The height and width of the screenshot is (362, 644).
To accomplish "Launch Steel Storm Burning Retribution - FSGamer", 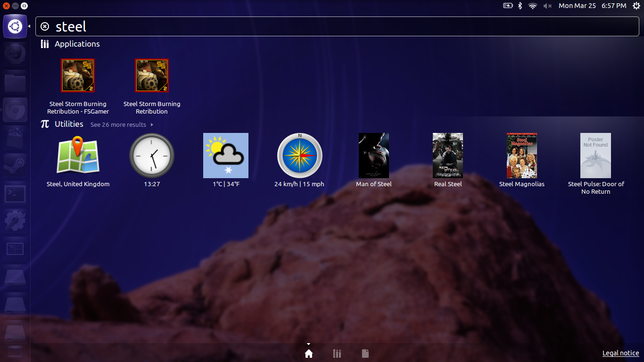I will (78, 75).
